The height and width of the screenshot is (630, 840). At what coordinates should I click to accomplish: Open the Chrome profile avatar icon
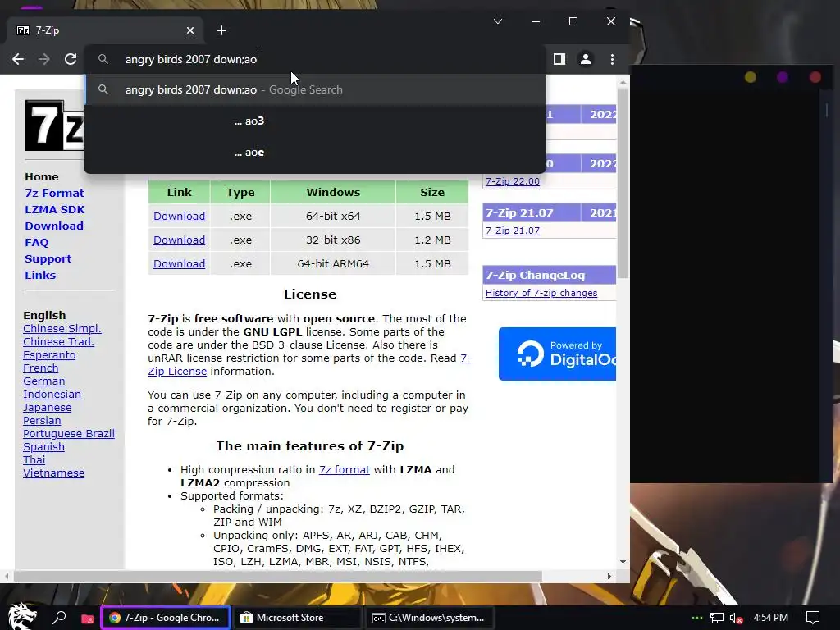click(x=586, y=59)
